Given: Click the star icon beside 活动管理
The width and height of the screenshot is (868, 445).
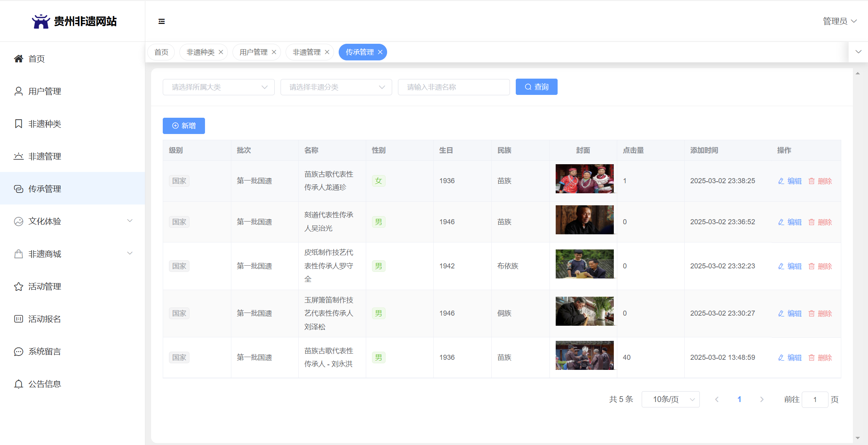Looking at the screenshot, I should click(19, 286).
